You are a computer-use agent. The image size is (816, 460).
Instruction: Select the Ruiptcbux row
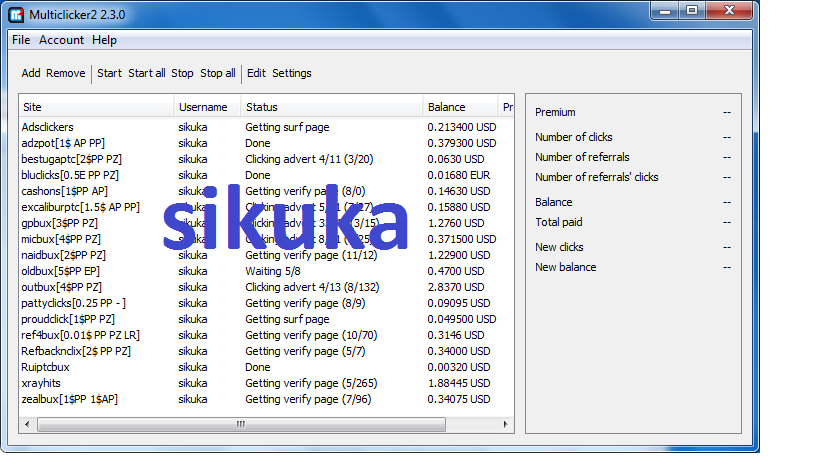point(266,367)
